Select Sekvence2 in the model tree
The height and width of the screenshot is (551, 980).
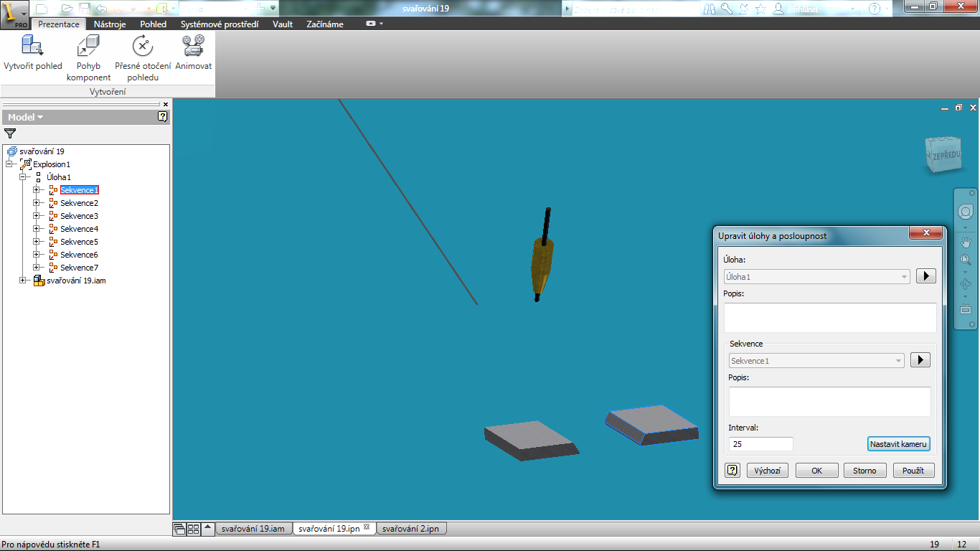tap(79, 203)
